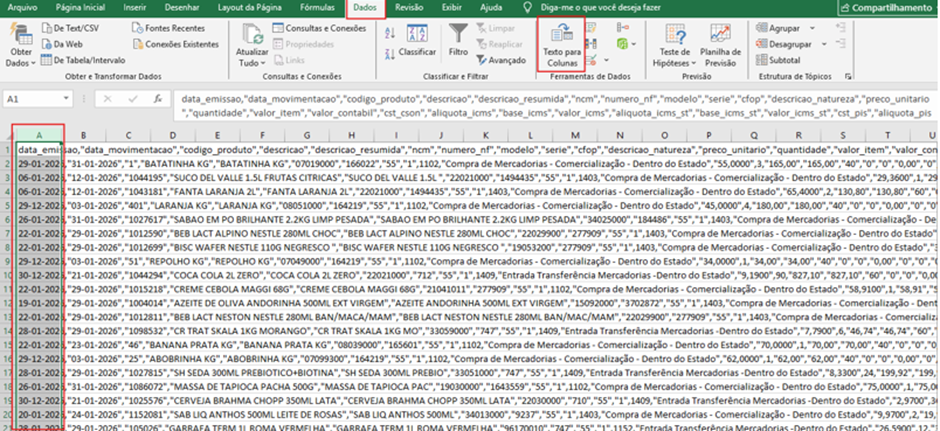The height and width of the screenshot is (431, 940).
Task: Click the Avançado filter option
Action: (496, 60)
